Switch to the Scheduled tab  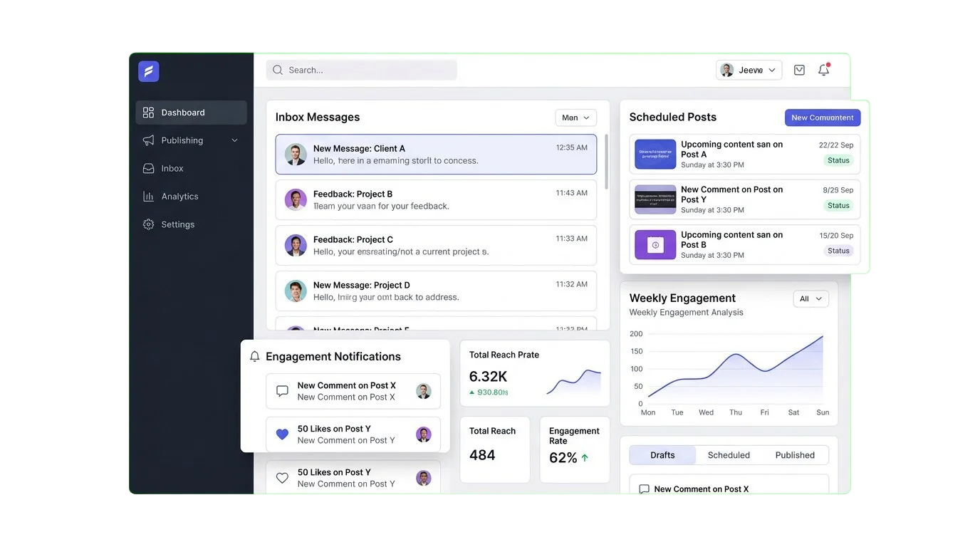pyautogui.click(x=728, y=455)
